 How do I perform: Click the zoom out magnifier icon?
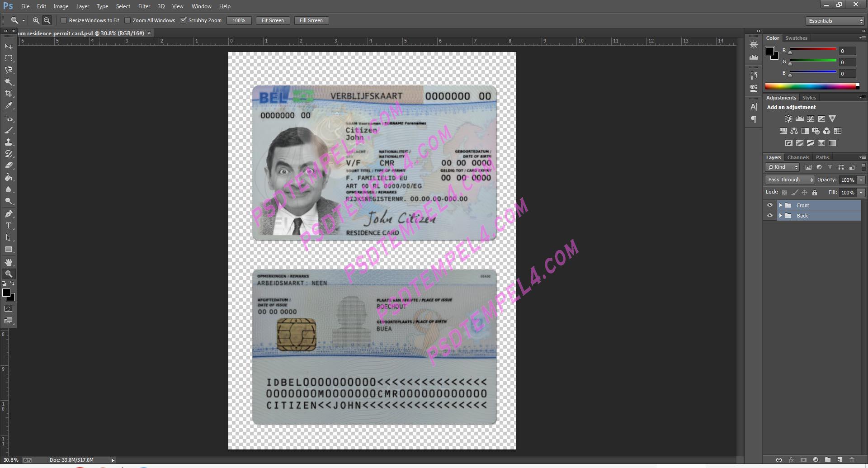(x=47, y=20)
